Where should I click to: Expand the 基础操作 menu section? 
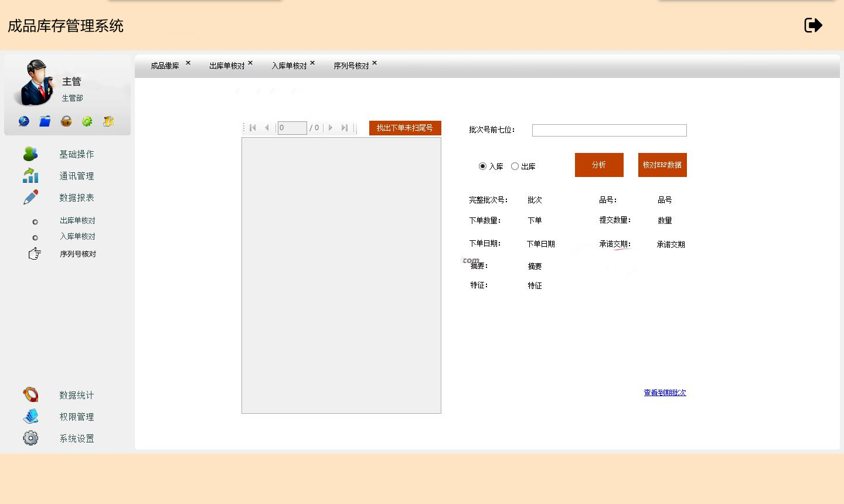[76, 154]
